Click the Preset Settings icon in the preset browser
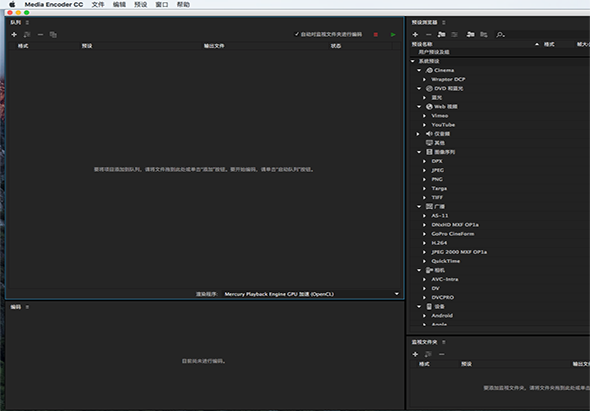 pos(455,35)
